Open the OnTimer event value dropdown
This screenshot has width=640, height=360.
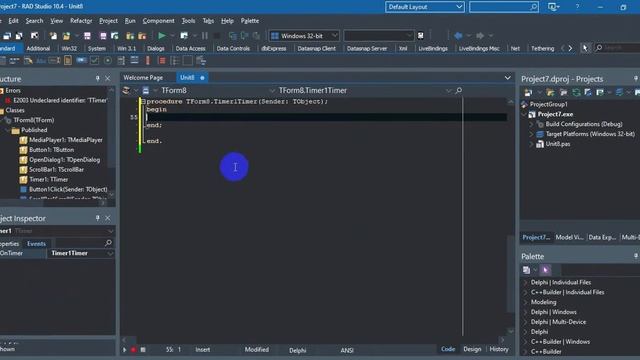(x=110, y=253)
